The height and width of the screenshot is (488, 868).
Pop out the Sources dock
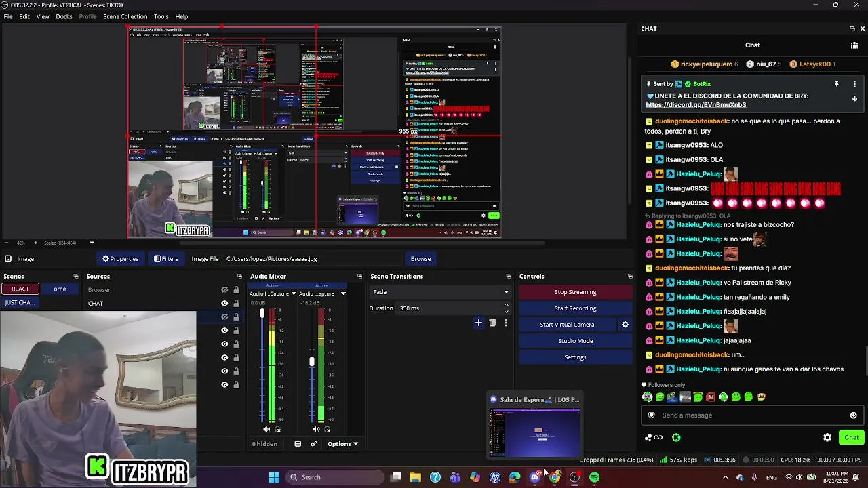[239, 277]
